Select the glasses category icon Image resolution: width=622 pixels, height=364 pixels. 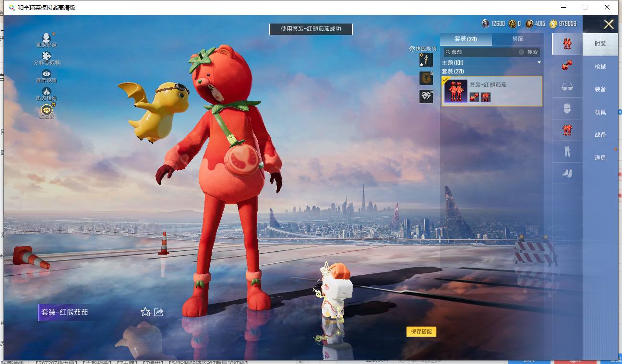pos(567,87)
